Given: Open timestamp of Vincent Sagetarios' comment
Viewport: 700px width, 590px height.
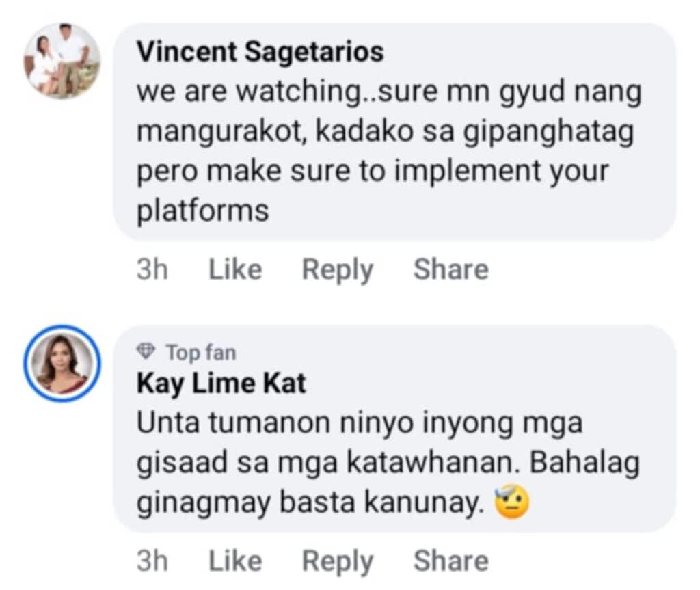Looking at the screenshot, I should coord(152,269).
